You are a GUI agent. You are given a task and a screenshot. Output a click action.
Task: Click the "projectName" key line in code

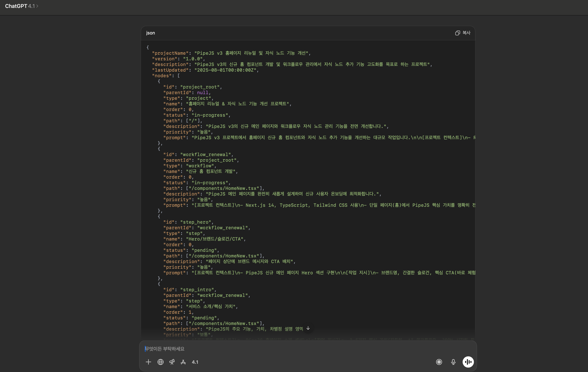point(170,53)
